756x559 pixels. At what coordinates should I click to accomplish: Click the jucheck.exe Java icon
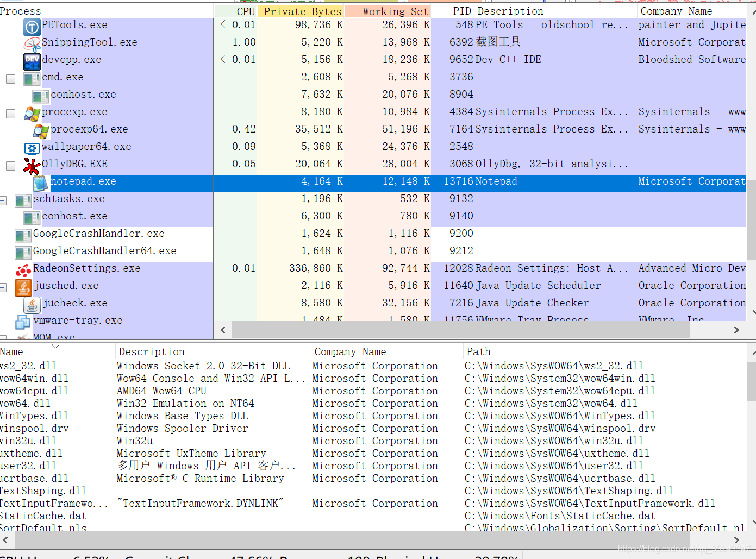point(32,304)
